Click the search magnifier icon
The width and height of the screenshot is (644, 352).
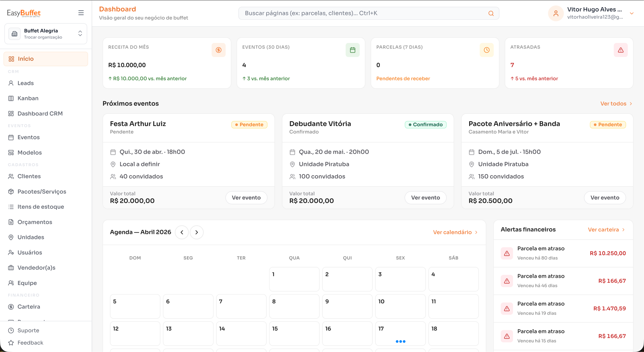coord(491,14)
